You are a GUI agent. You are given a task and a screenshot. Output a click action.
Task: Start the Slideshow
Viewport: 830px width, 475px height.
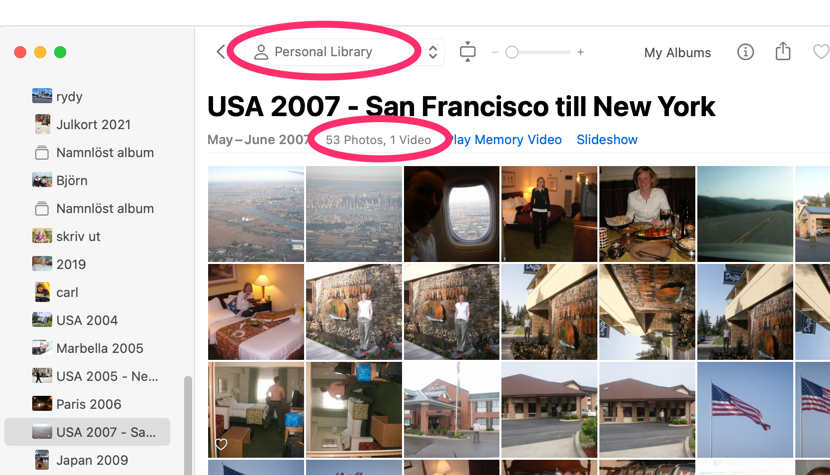[607, 140]
